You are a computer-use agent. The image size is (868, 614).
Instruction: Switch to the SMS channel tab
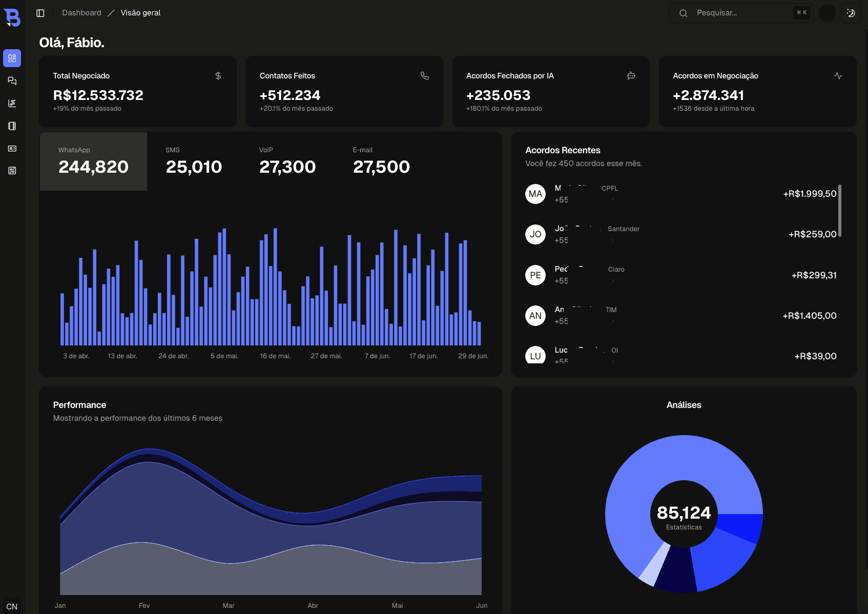(x=194, y=161)
